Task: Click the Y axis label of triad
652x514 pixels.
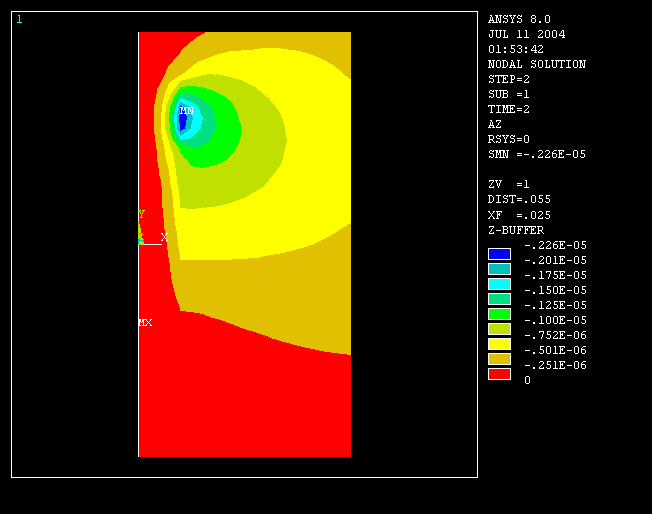Action: click(141, 214)
